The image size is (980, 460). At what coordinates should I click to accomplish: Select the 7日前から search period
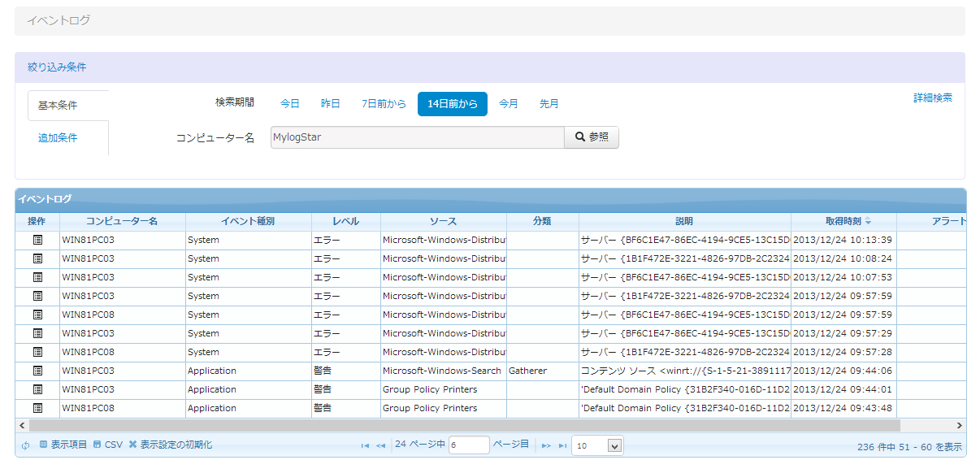[384, 104]
